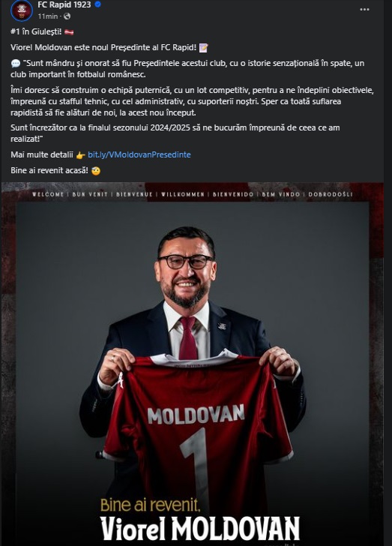
Task: Click the flag emoji after Giulești
Action: point(69,32)
